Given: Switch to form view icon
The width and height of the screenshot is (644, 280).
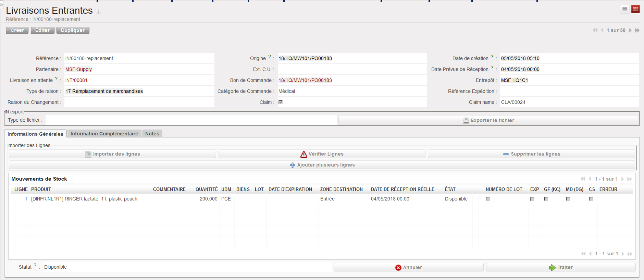Looking at the screenshot, I should pyautogui.click(x=635, y=9).
